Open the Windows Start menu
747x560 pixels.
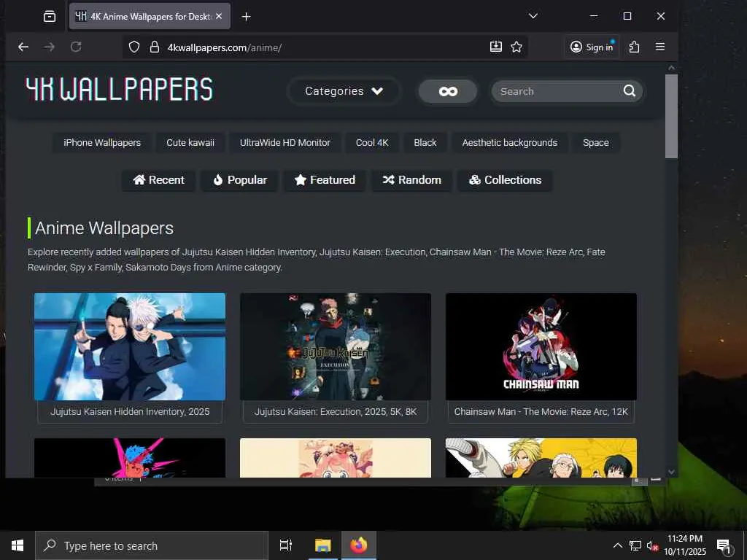pyautogui.click(x=18, y=545)
